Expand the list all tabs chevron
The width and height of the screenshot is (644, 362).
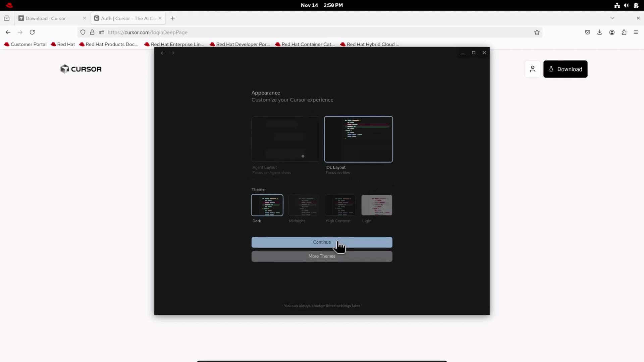[612, 18]
